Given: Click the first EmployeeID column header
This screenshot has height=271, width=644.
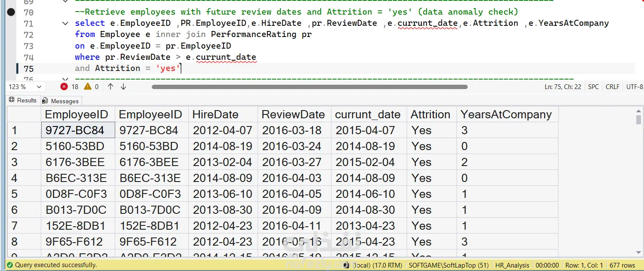Looking at the screenshot, I should (x=78, y=114).
